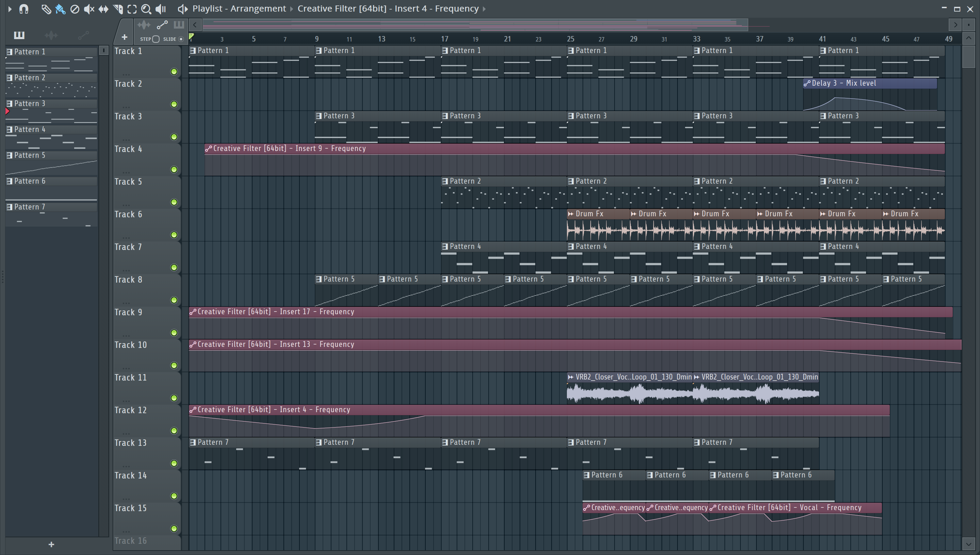980x555 pixels.
Task: Mute Track 6 with its green LED
Action: [174, 235]
